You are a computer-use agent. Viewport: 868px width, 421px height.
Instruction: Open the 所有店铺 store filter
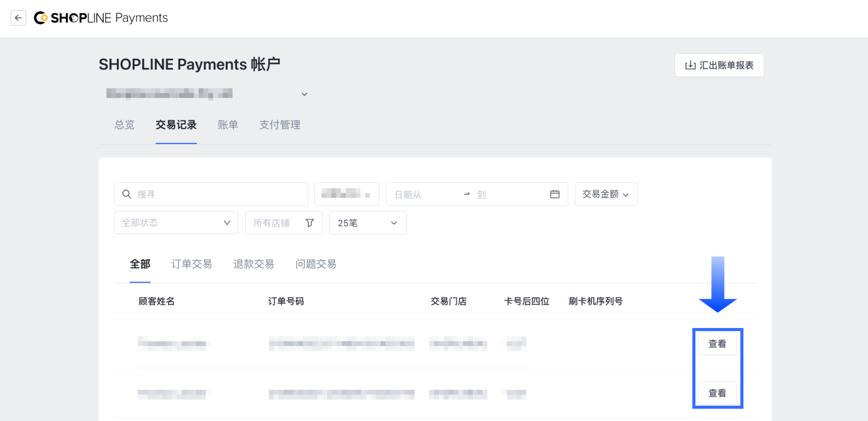click(x=284, y=223)
